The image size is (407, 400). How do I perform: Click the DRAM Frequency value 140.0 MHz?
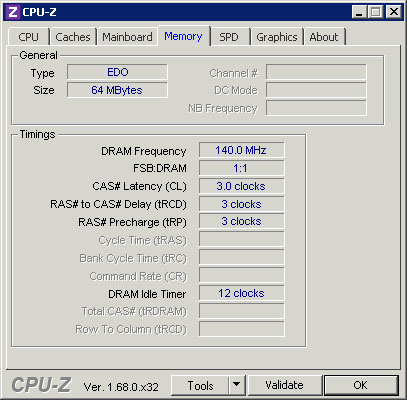point(241,150)
